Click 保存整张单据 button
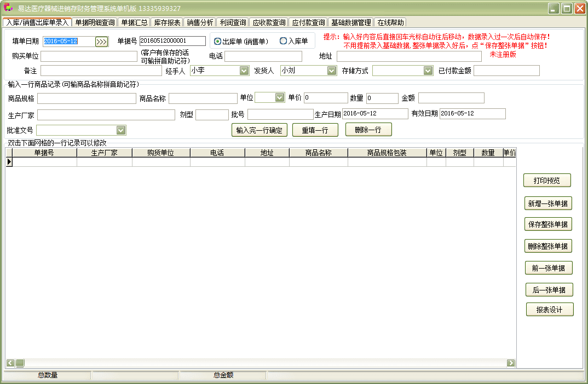Viewport: 588px width, 384px height. [x=548, y=224]
